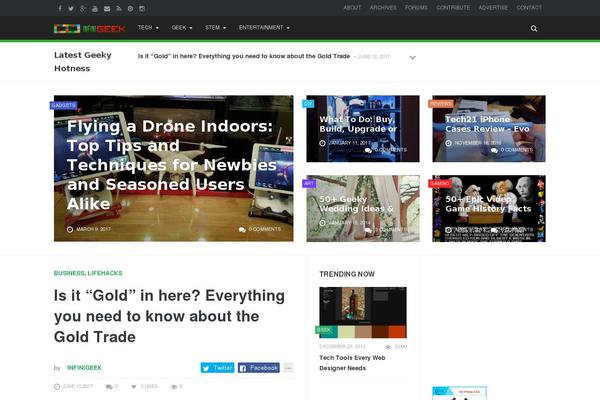Open the Facebook social icon in top bar

[x=60, y=8]
